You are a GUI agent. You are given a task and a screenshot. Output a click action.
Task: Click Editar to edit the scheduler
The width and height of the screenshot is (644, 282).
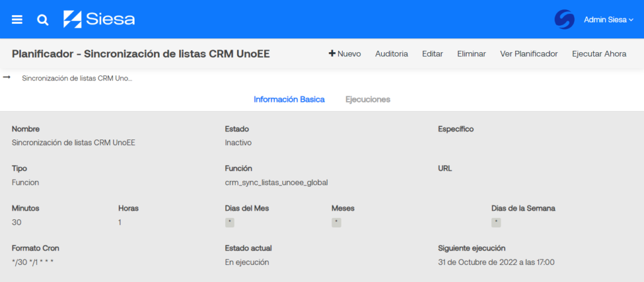click(433, 54)
